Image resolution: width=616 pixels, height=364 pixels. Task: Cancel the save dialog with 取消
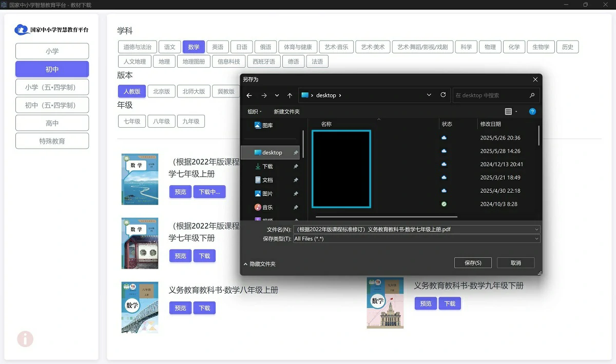coord(515,262)
